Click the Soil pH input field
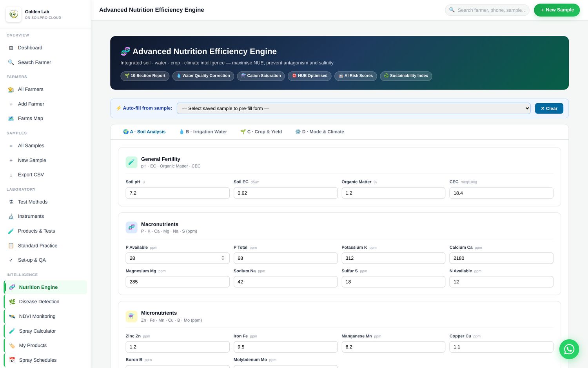The height and width of the screenshot is (368, 588). (x=178, y=193)
